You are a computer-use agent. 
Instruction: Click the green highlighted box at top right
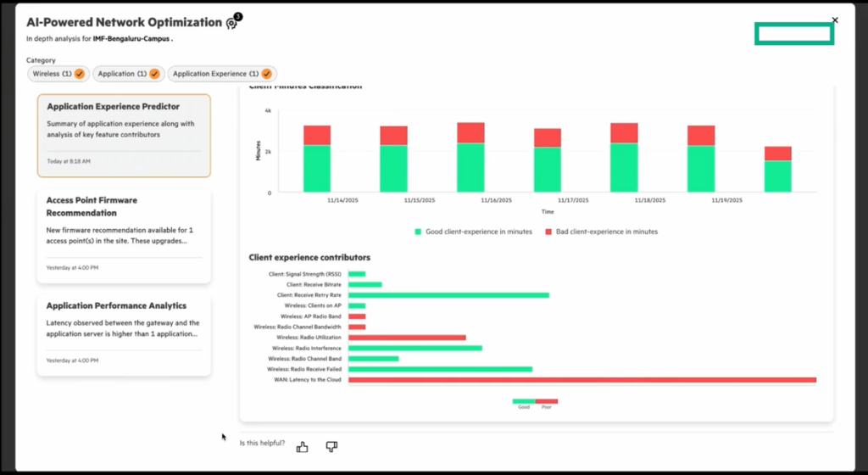click(x=794, y=33)
